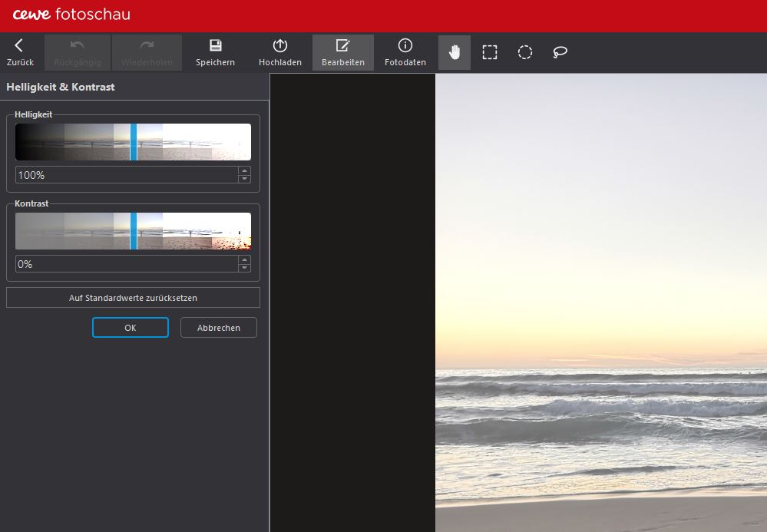Activate the lasso selection tool
Image resolution: width=767 pixels, height=532 pixels.
click(x=560, y=52)
